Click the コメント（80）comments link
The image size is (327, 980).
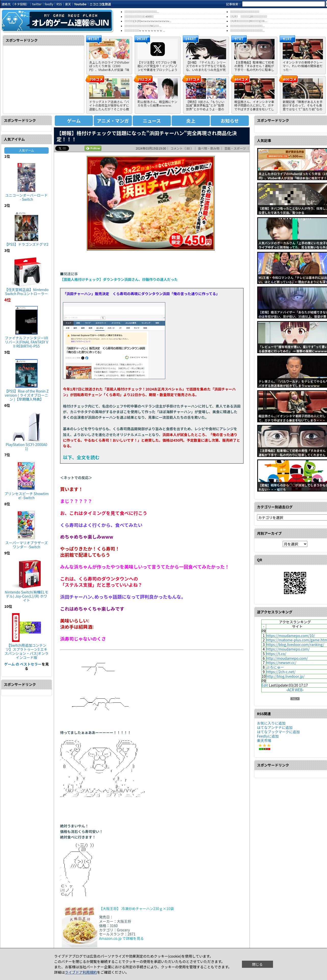[x=182, y=148]
